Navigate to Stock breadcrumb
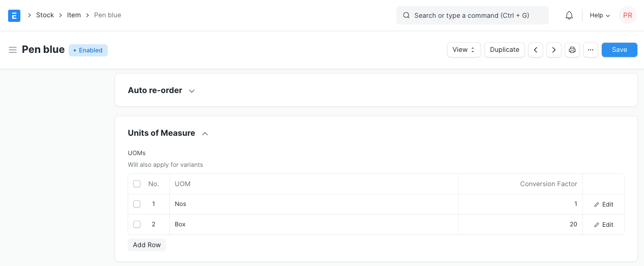 click(x=45, y=15)
